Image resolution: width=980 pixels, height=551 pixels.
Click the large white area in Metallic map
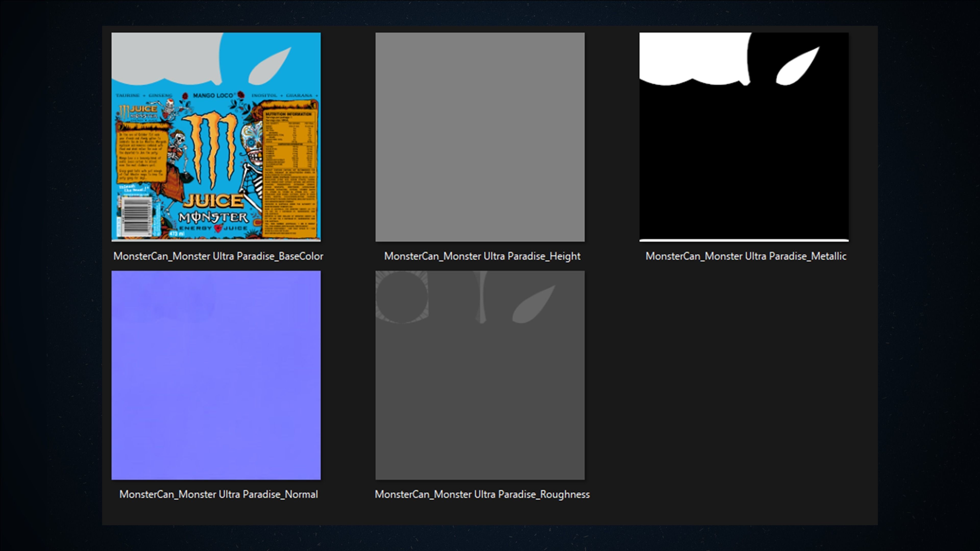692,57
